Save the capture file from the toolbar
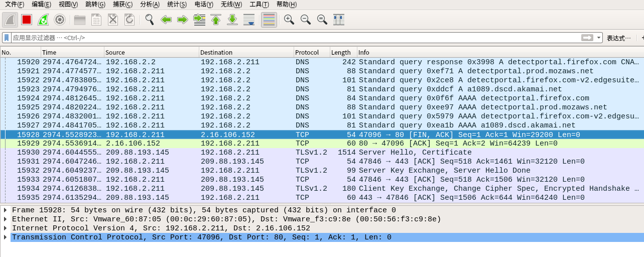644x257 pixels. pyautogui.click(x=96, y=20)
